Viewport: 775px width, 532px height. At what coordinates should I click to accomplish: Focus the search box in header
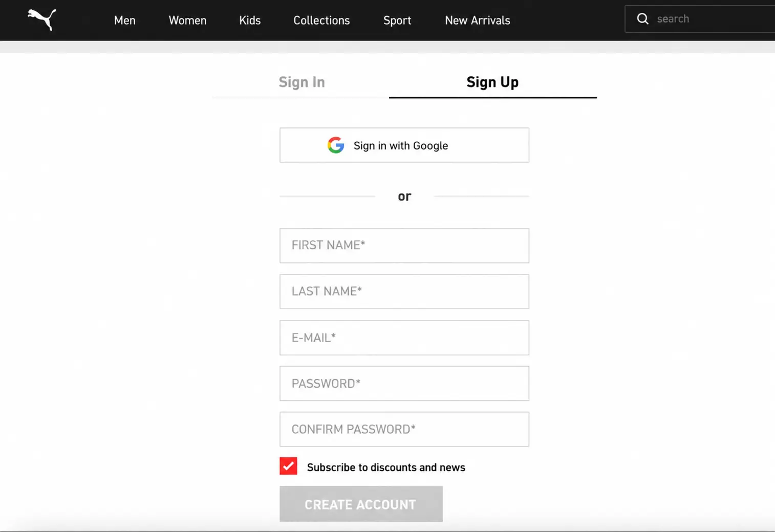(700, 19)
